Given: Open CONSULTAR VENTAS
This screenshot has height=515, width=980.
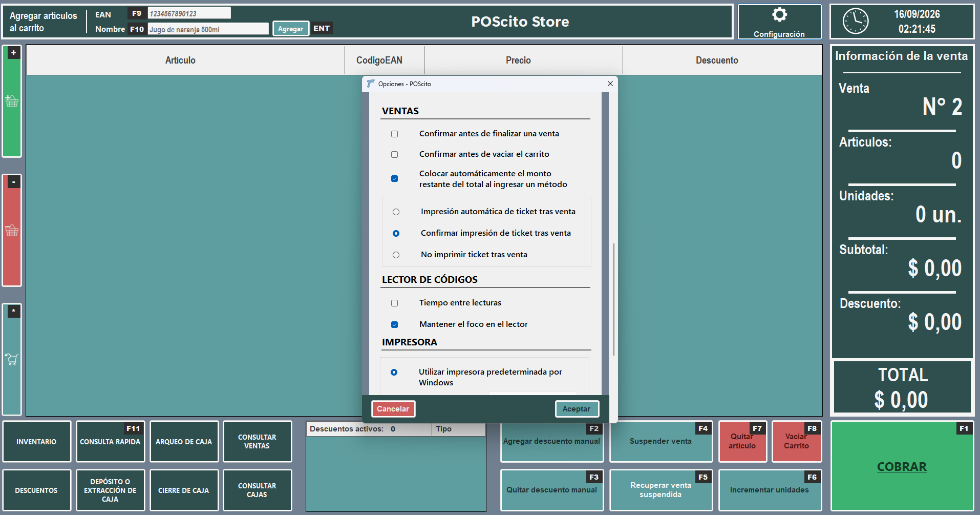Looking at the screenshot, I should [x=257, y=442].
